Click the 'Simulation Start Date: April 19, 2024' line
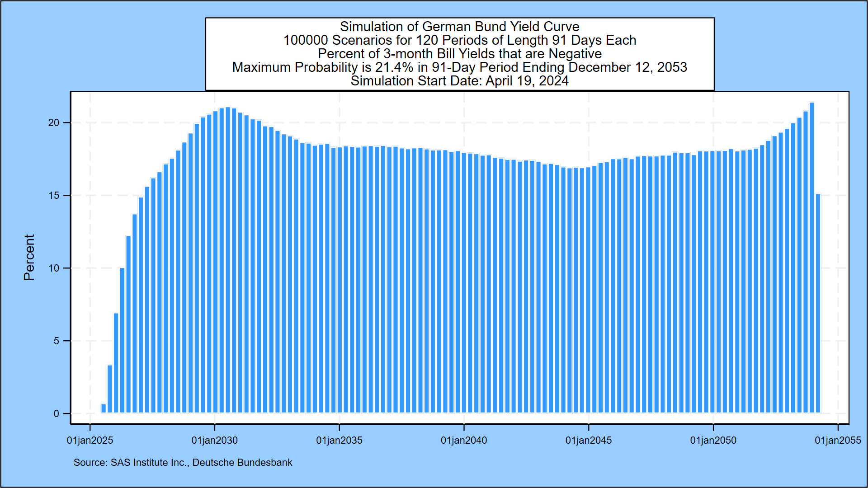The height and width of the screenshot is (488, 868). tap(459, 81)
